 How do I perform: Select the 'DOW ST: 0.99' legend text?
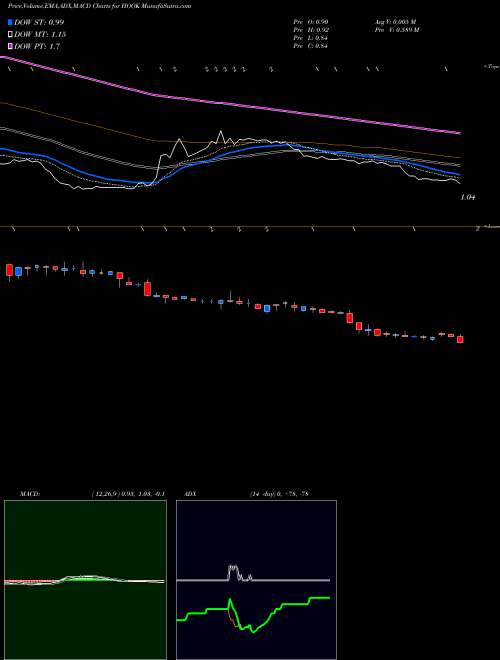click(39, 22)
